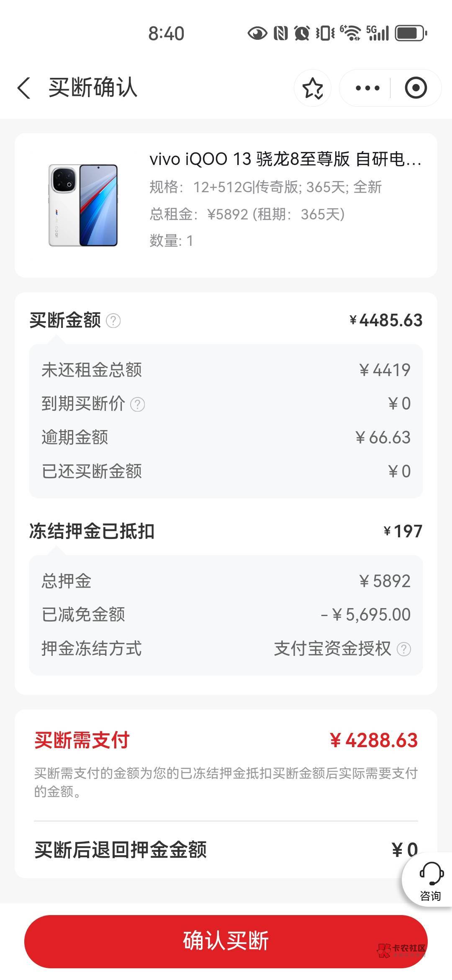452x980 pixels.
Task: Tap the iQOO 13 phone thumbnail
Action: [83, 205]
